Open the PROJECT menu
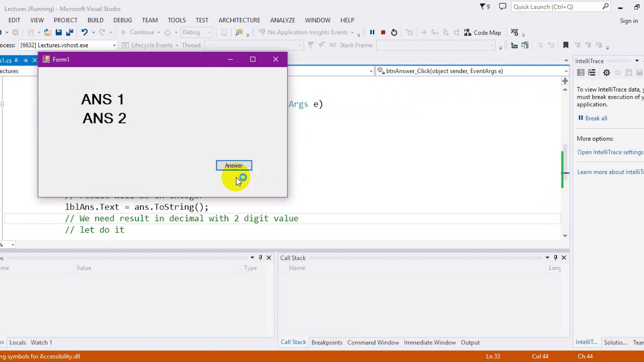The height and width of the screenshot is (362, 644). point(65,20)
